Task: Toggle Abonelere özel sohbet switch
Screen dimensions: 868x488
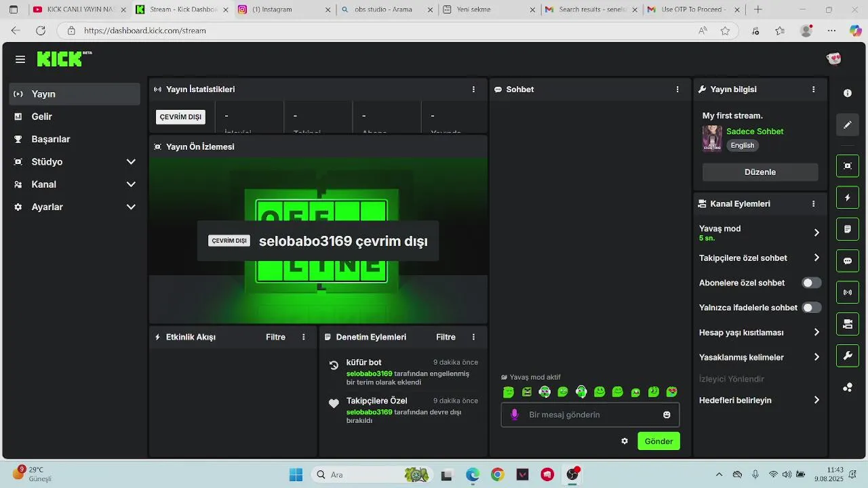Action: click(812, 283)
